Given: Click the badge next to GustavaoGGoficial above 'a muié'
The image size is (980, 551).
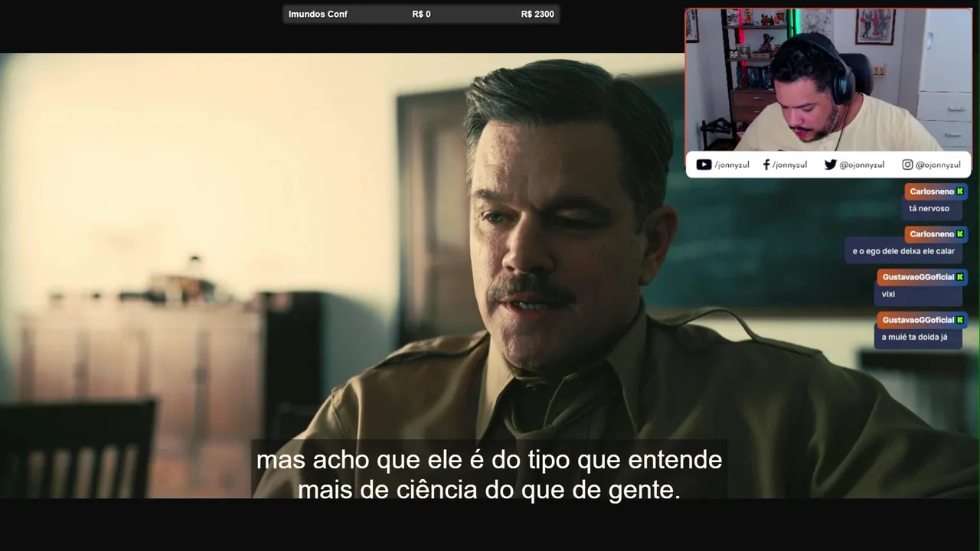Looking at the screenshot, I should [960, 320].
